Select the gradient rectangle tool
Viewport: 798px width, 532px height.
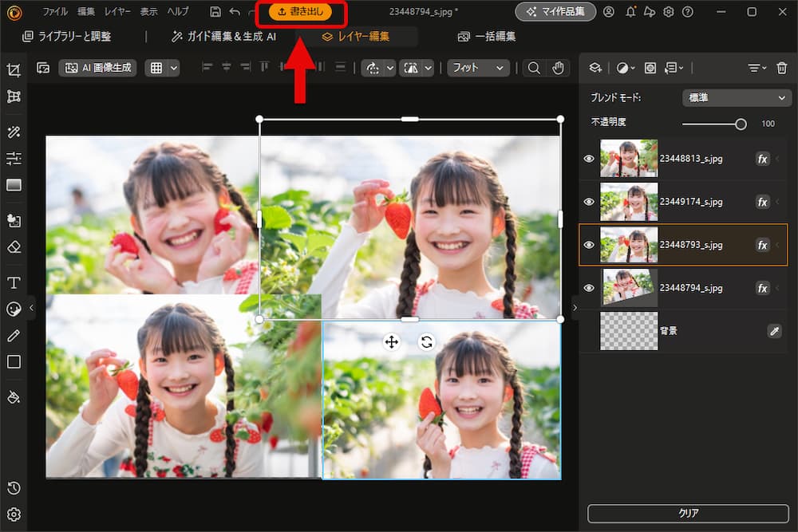click(14, 185)
